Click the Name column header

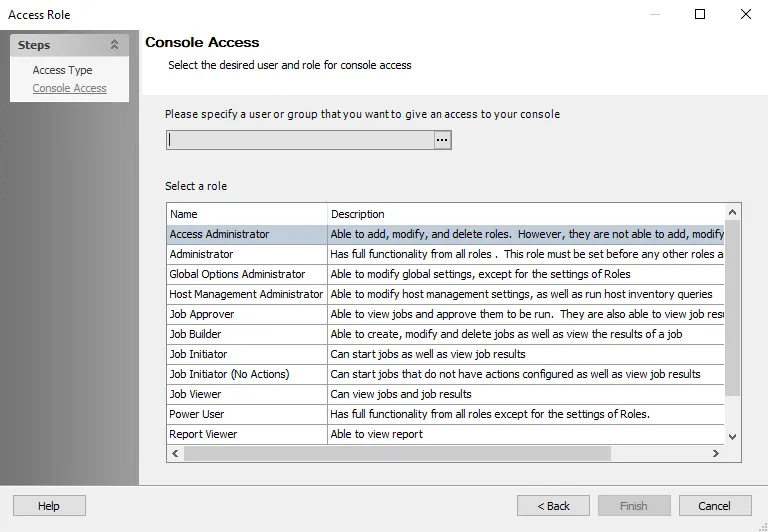(x=246, y=214)
